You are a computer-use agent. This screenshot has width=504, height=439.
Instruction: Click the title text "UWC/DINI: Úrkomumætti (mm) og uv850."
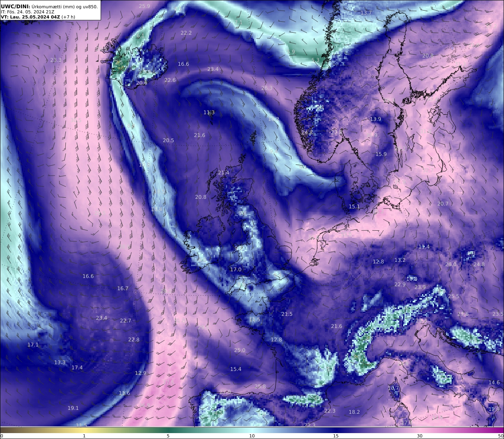pyautogui.click(x=49, y=6)
